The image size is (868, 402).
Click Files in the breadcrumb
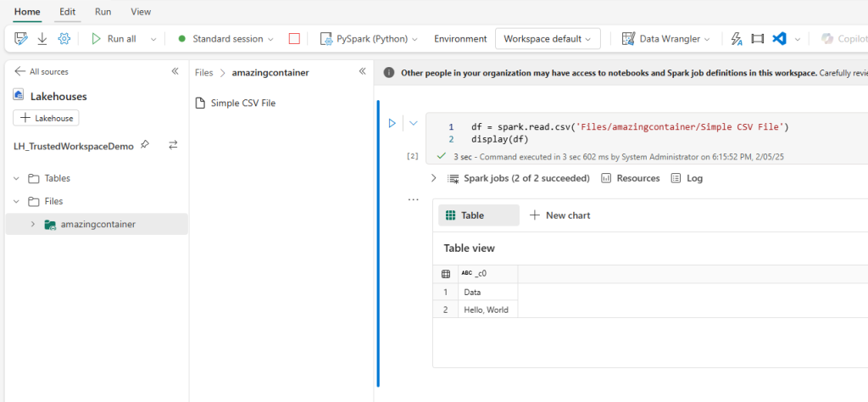203,73
